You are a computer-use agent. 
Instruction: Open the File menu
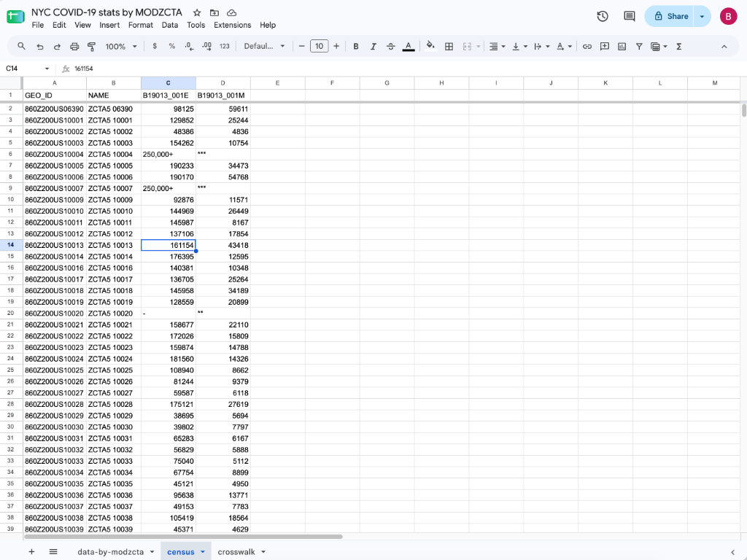coord(38,25)
